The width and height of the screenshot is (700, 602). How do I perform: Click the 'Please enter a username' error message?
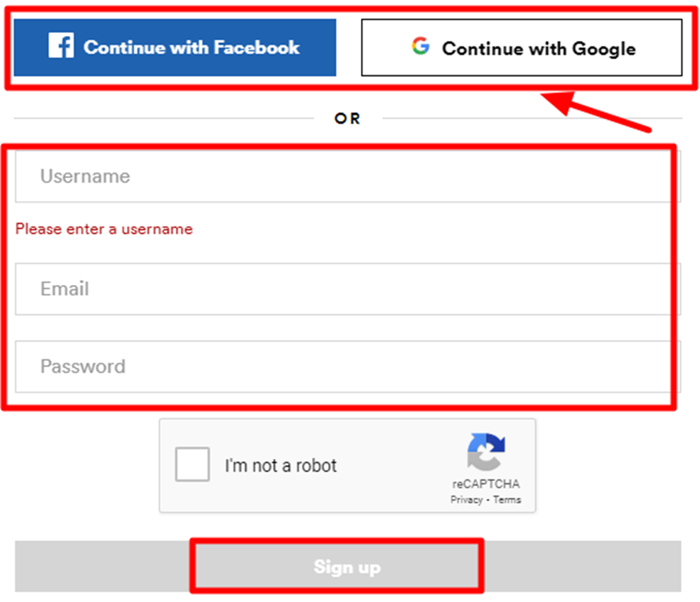click(104, 229)
